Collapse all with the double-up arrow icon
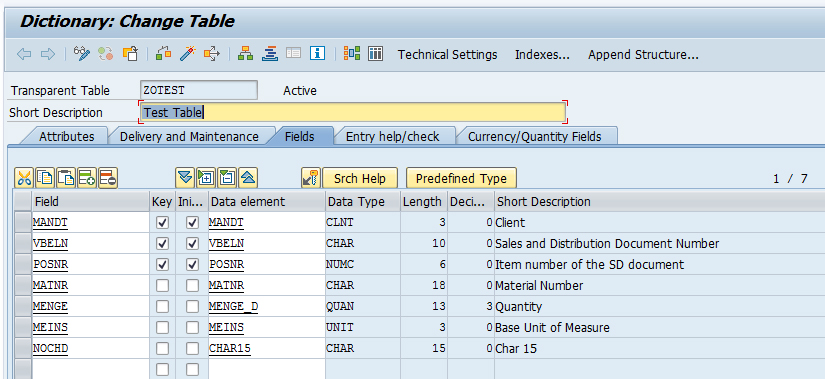 point(248,178)
